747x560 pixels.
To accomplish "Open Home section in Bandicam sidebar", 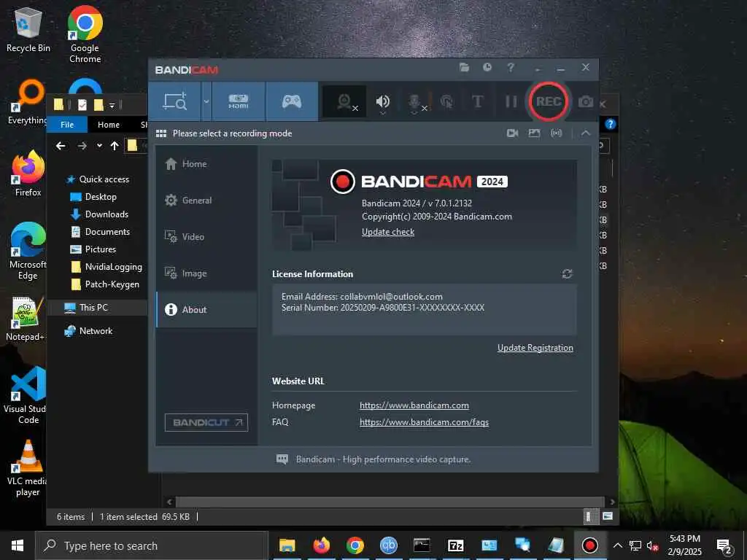I will point(206,164).
